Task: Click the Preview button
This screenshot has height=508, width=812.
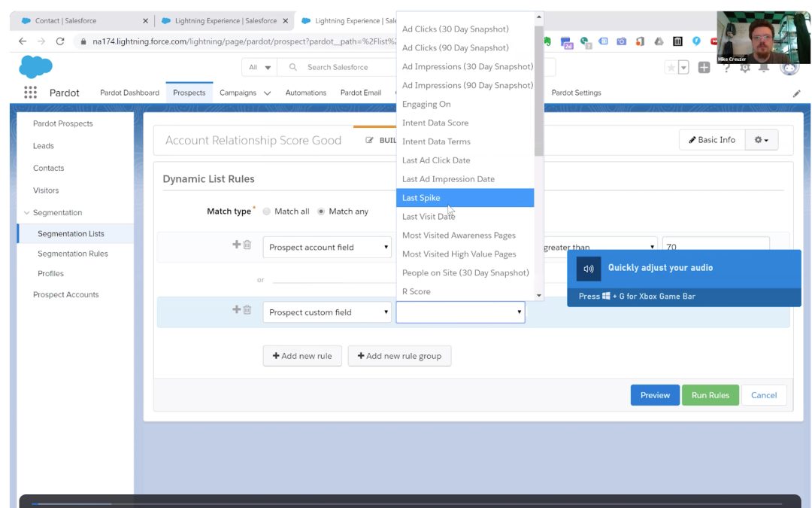Action: click(655, 395)
